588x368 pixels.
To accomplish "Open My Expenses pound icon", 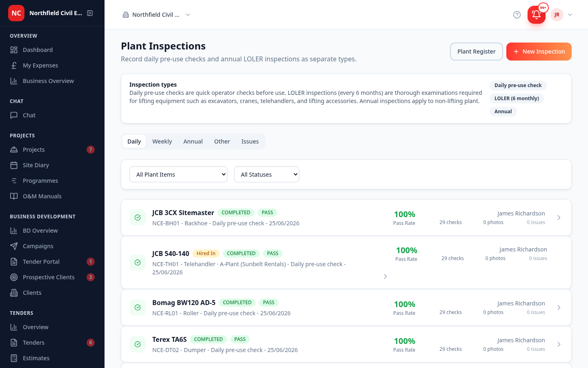I will (x=14, y=65).
